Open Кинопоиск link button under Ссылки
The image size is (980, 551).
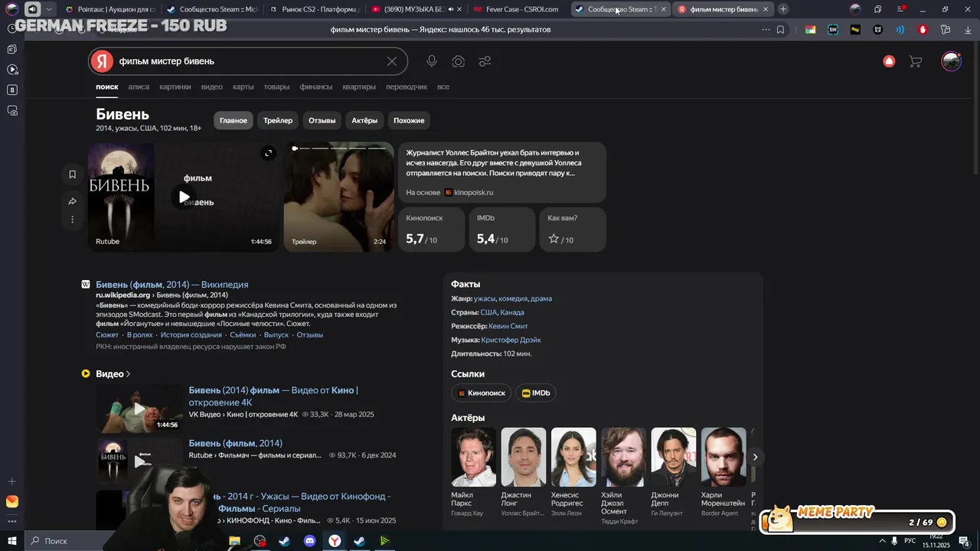[x=482, y=393]
